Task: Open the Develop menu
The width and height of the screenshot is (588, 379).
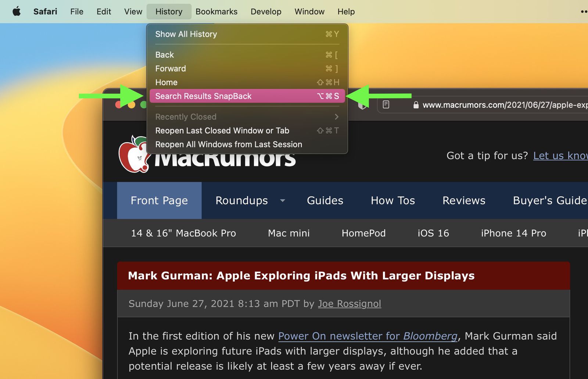Action: click(x=266, y=11)
